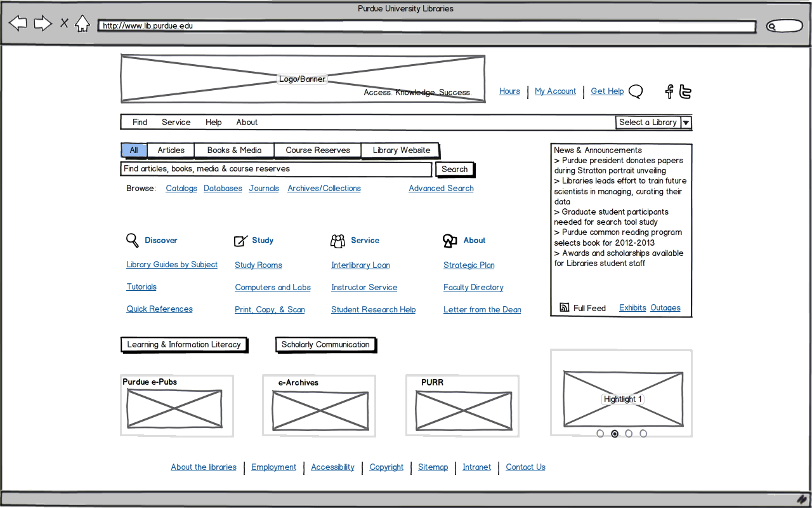Click the Purdue e-Pubs image thumbnail
The height and width of the screenshot is (508, 812).
(x=174, y=409)
